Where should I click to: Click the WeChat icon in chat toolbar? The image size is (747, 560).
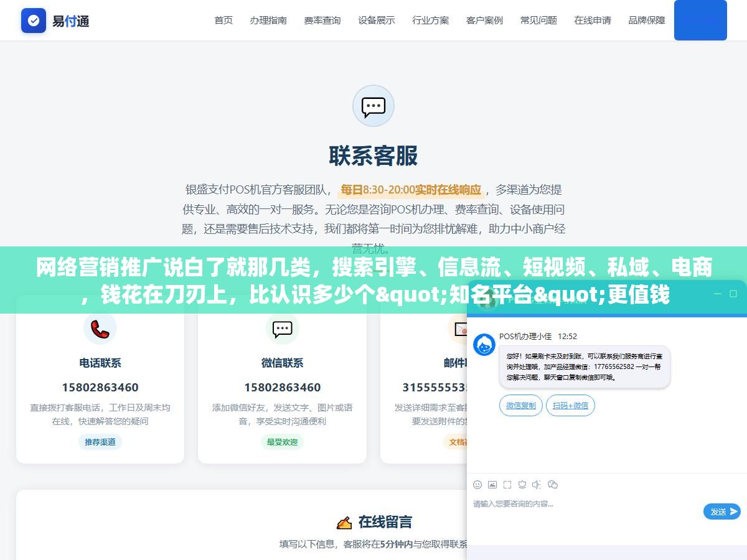[x=553, y=485]
